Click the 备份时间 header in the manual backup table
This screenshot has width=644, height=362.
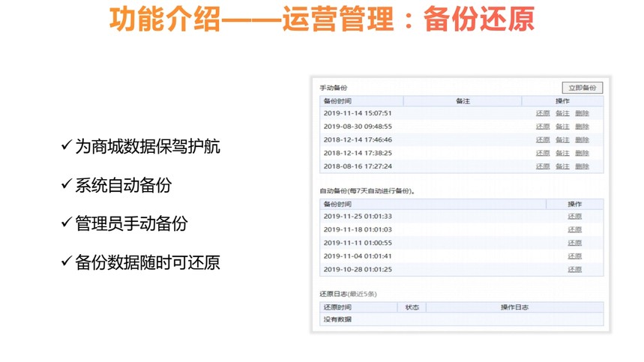tap(337, 100)
